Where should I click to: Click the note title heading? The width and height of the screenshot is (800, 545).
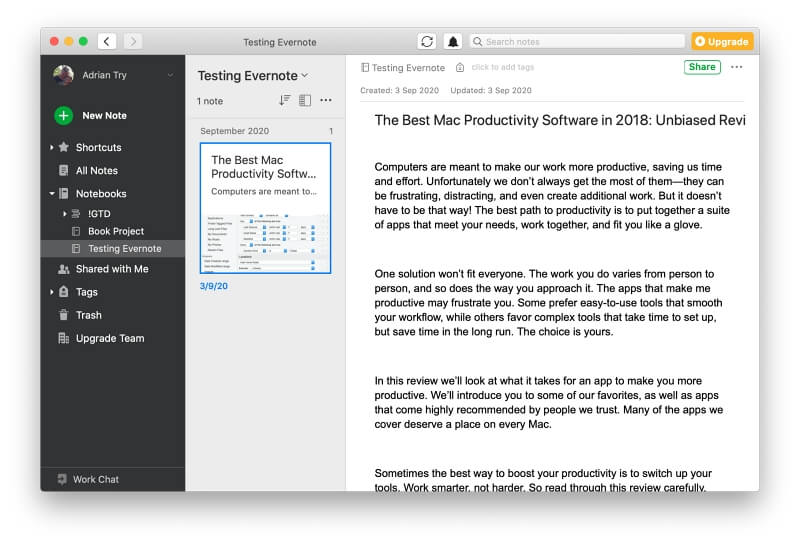(560, 120)
